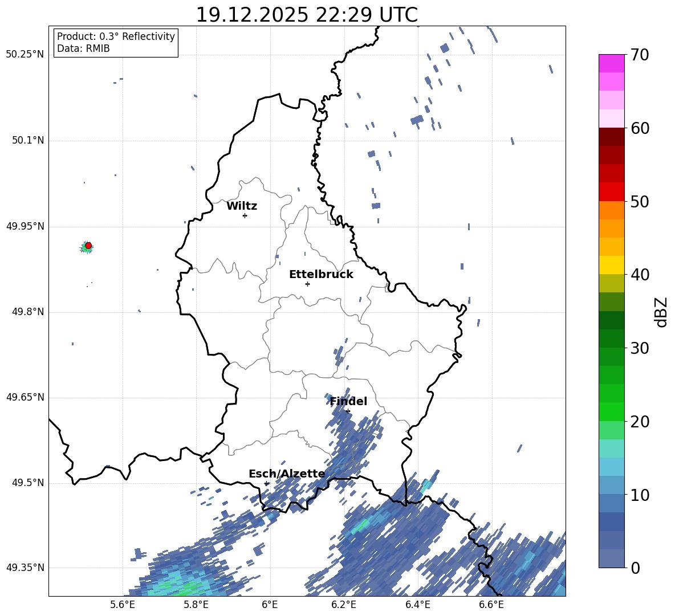Click the colorbar tick label 60

(640, 128)
